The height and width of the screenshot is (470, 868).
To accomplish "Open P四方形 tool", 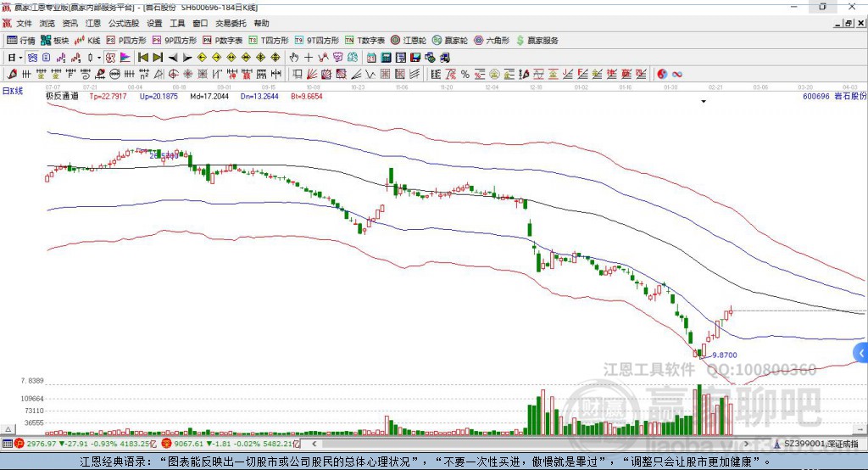I will (126, 41).
